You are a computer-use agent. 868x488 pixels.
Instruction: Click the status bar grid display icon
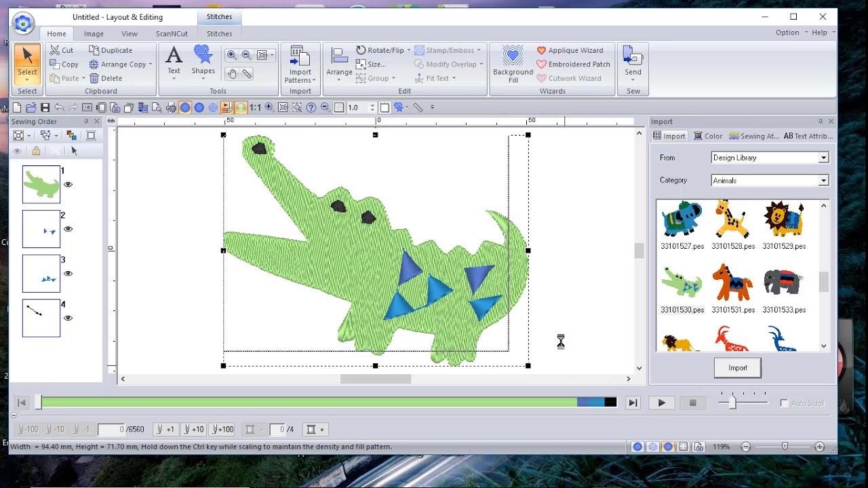684,447
